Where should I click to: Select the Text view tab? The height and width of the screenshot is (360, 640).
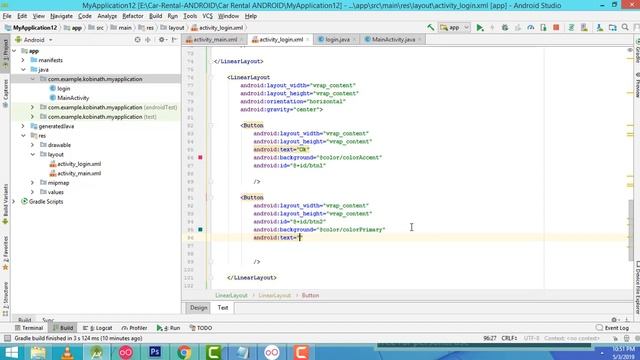(223, 308)
